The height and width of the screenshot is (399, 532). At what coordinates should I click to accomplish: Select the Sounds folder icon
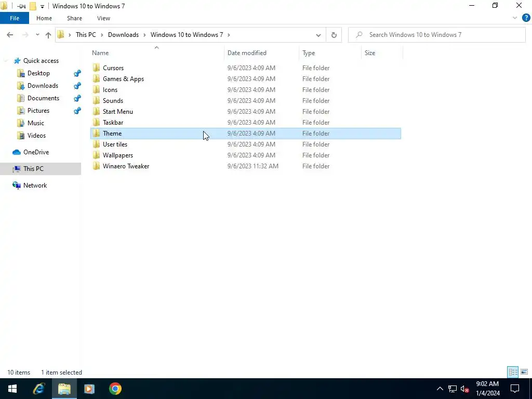(96, 100)
